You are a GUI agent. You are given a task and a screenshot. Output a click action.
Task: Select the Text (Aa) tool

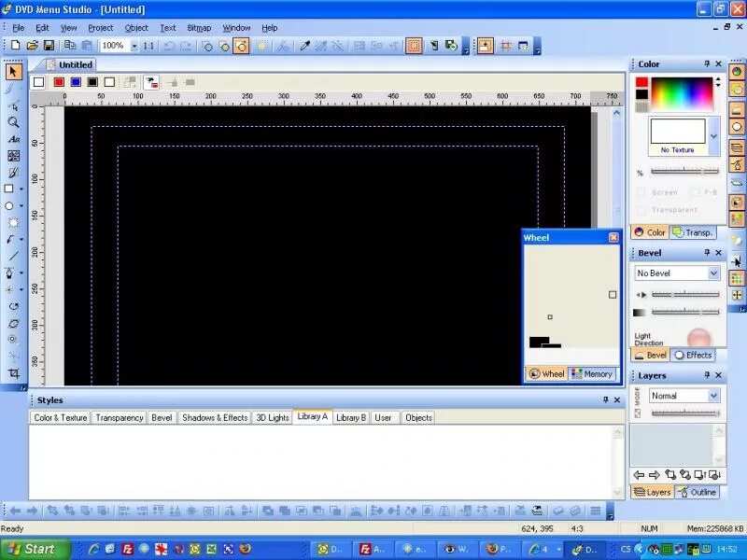[x=13, y=139]
